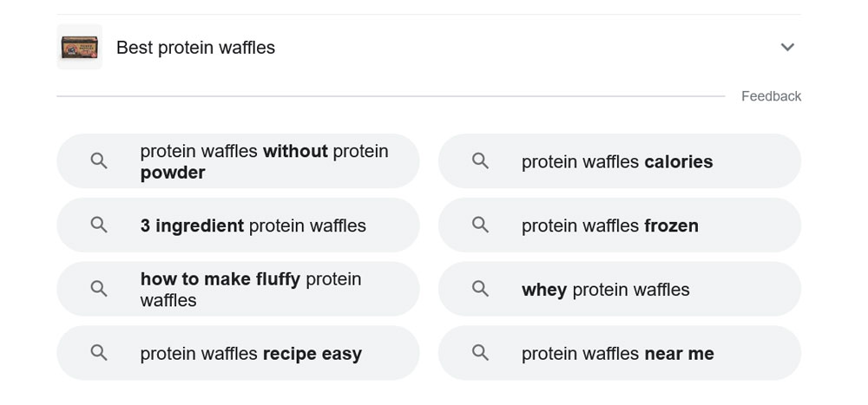
Task: Click search icon beside 'how to make fluffy'
Action: [x=99, y=288]
